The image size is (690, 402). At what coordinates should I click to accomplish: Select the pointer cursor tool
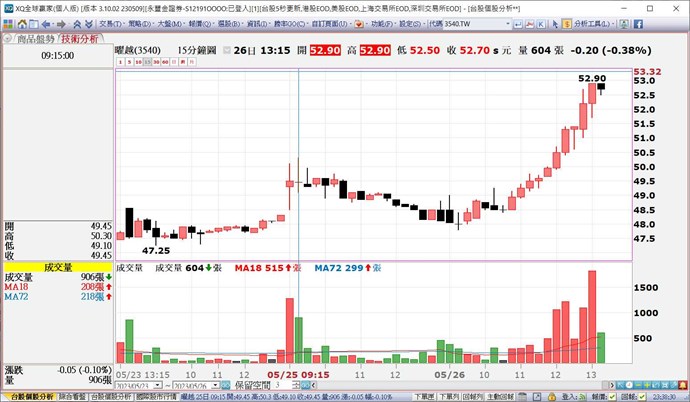tap(555, 24)
